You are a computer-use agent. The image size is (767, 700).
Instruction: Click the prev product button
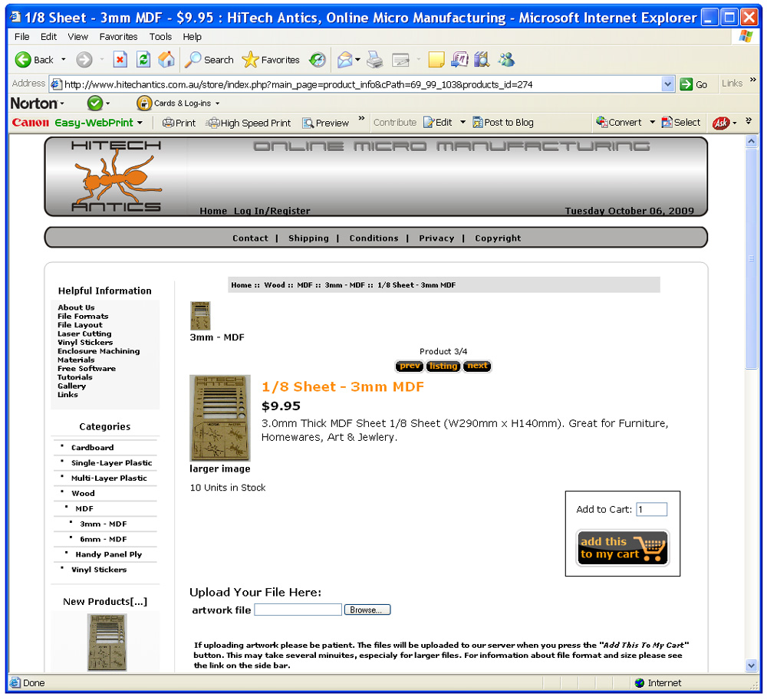click(x=409, y=366)
